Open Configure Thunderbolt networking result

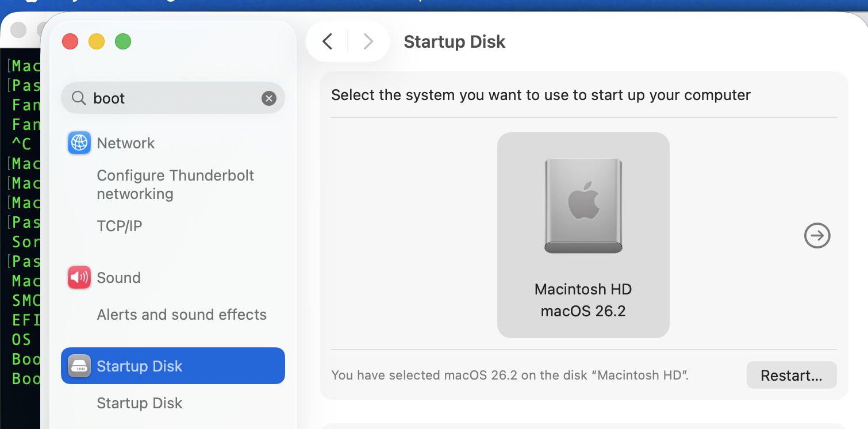pyautogui.click(x=175, y=185)
